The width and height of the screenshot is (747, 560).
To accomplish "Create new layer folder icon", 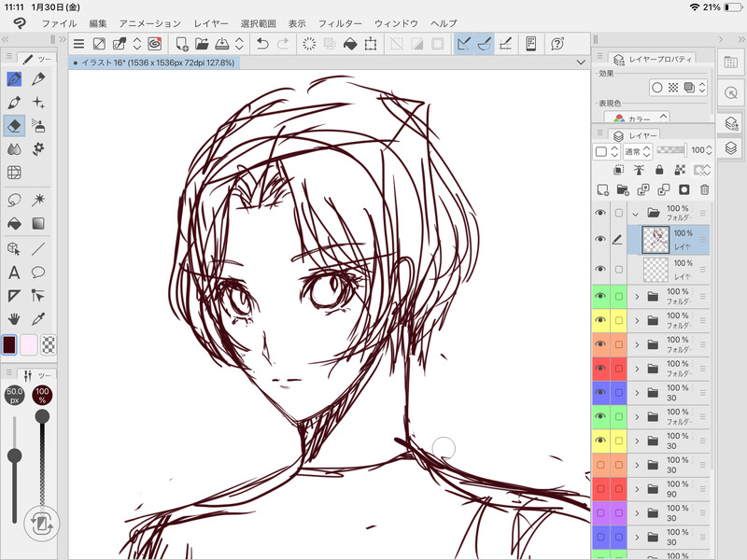I will [x=623, y=189].
